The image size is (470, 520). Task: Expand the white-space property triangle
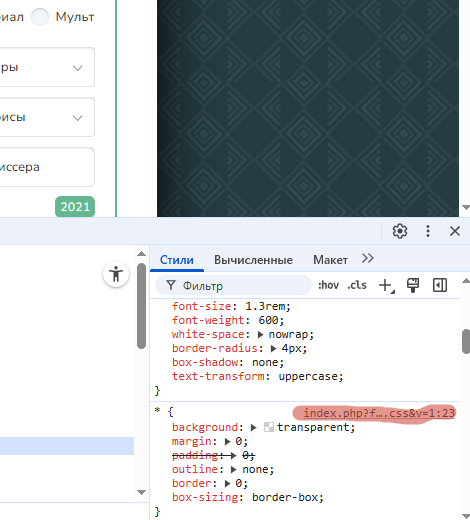pos(261,334)
